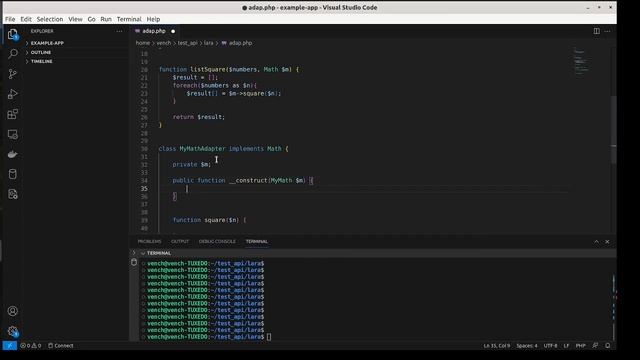
Task: Click line number 35 in the gutter
Action: click(x=144, y=189)
